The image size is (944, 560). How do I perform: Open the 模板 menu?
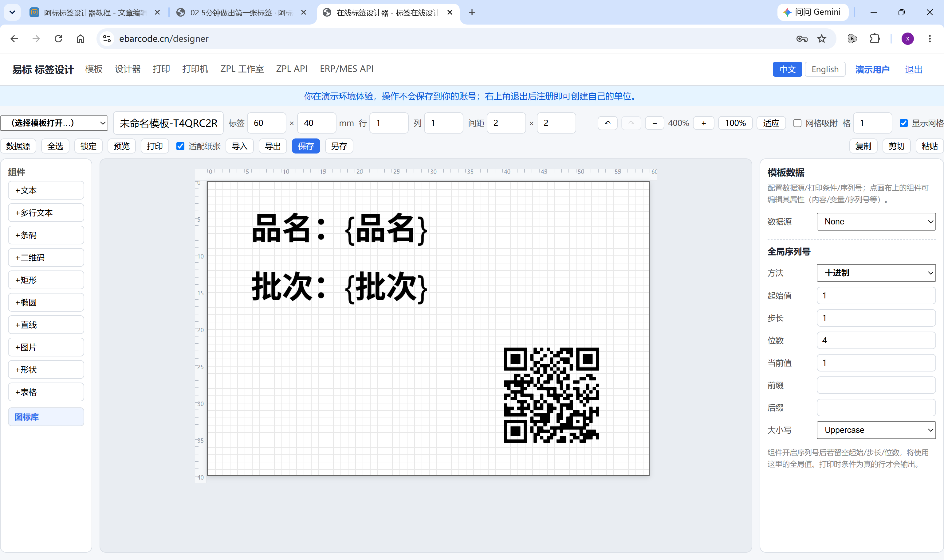pyautogui.click(x=94, y=69)
